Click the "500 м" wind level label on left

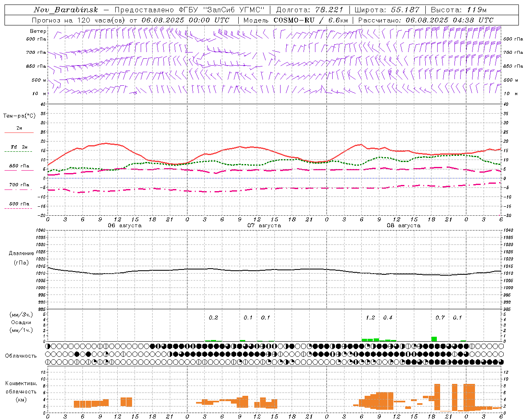39,80
